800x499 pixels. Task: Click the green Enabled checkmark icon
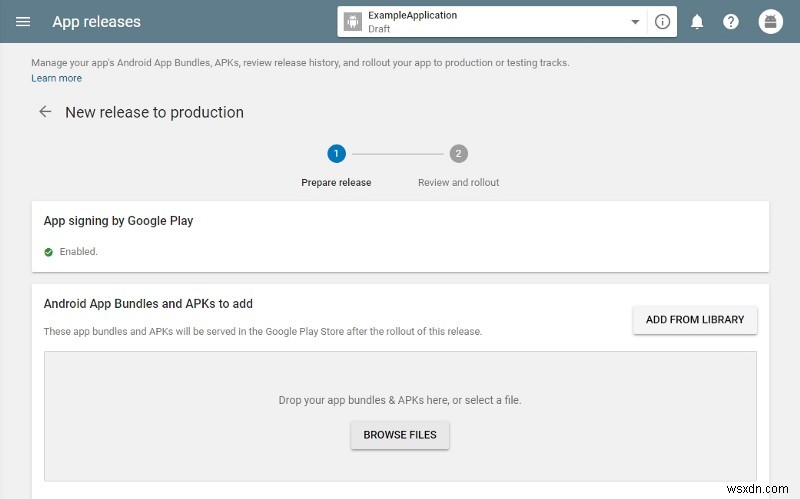[48, 252]
